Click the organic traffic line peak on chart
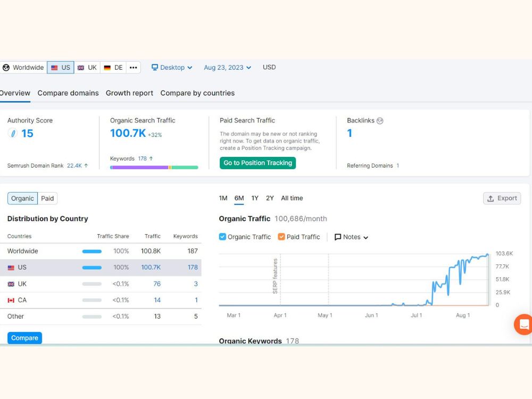 click(487, 254)
